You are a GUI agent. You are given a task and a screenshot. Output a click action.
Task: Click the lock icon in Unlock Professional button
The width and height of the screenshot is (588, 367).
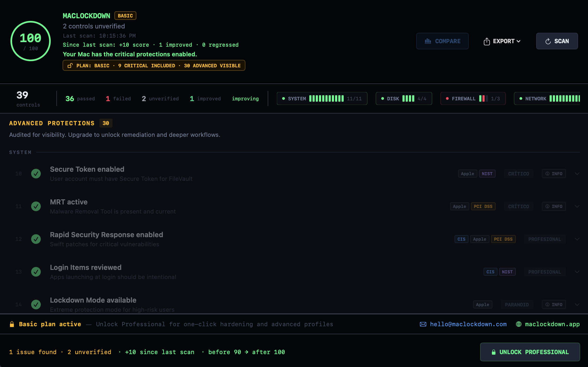(493, 352)
